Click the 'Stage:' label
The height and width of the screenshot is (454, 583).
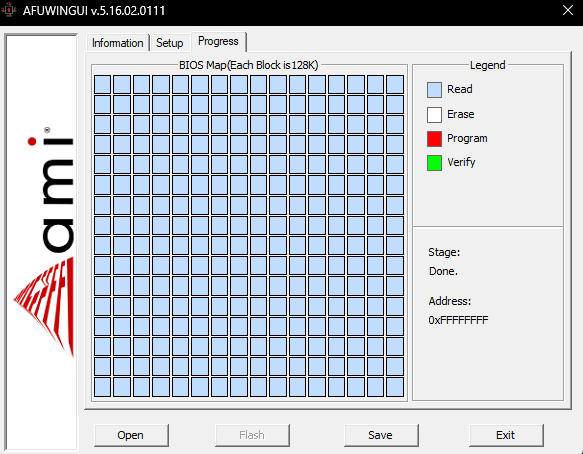coord(444,252)
